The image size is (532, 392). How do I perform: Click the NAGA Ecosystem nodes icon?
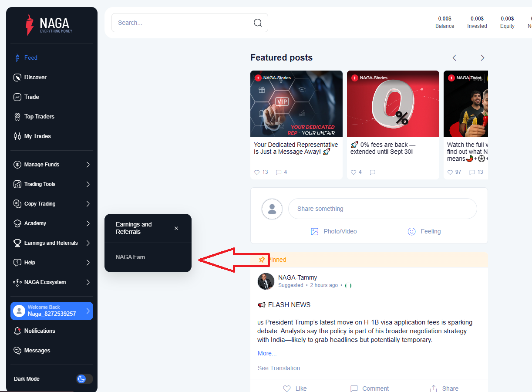tap(17, 282)
